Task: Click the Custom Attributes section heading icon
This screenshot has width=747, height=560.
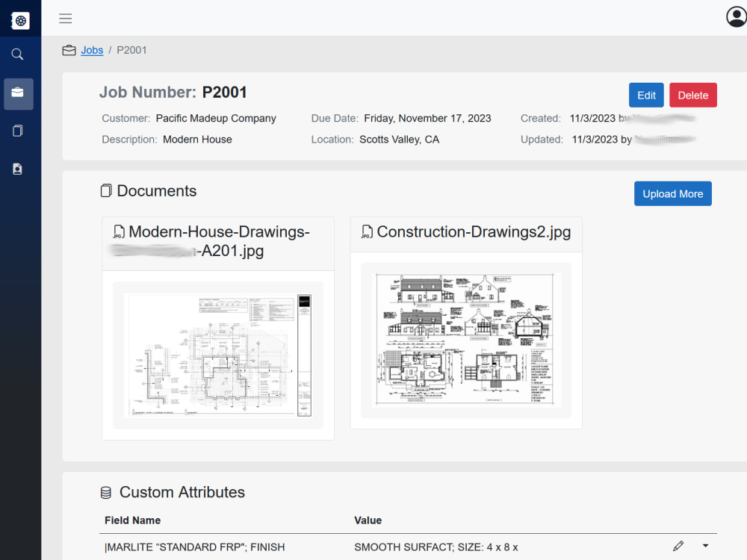Action: point(105,492)
